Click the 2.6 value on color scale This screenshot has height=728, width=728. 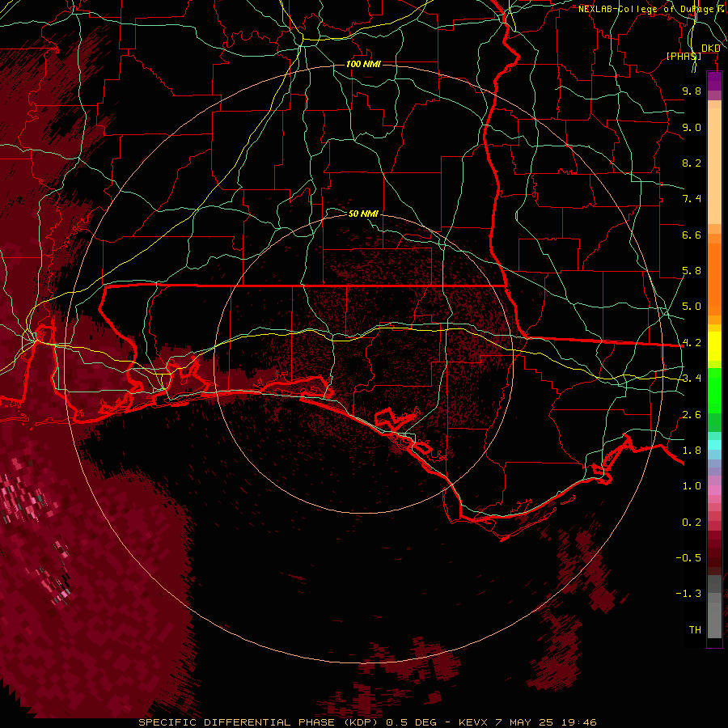(x=692, y=415)
